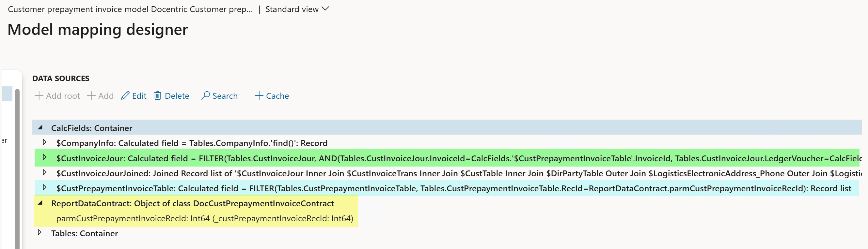Image resolution: width=868 pixels, height=249 pixels.
Task: Collapse the ReportDataContract object node
Action: (40, 203)
